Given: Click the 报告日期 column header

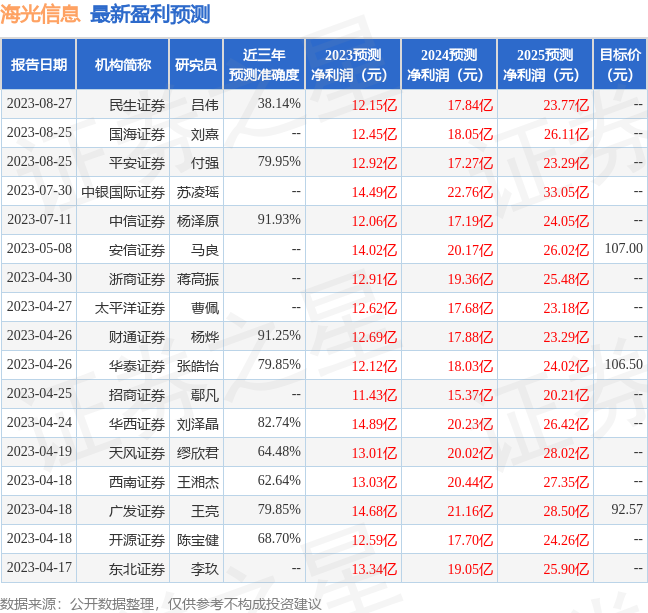Looking at the screenshot, I should 39,65.
